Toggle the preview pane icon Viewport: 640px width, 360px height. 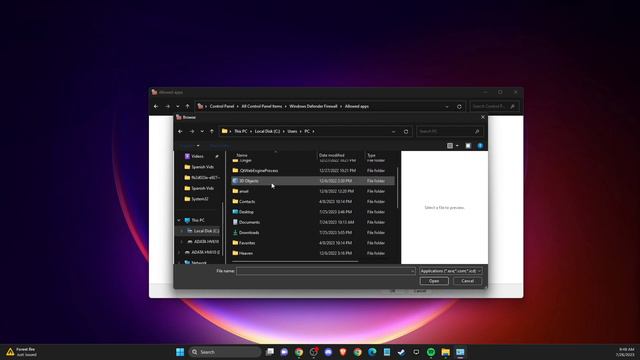[x=468, y=146]
